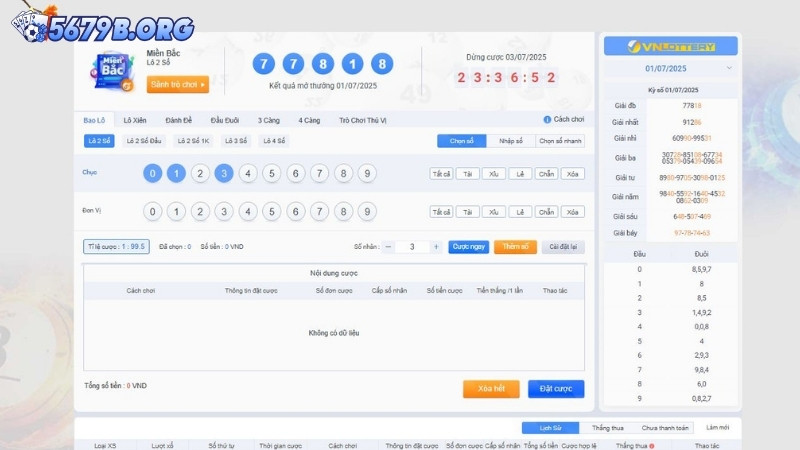This screenshot has width=800, height=450.
Task: Click the Đặt cược button
Action: 556,389
